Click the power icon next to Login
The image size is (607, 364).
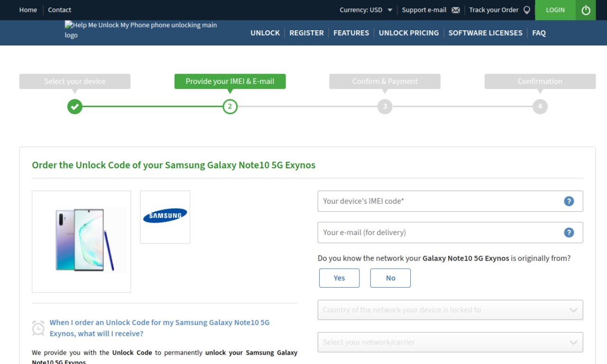[586, 10]
